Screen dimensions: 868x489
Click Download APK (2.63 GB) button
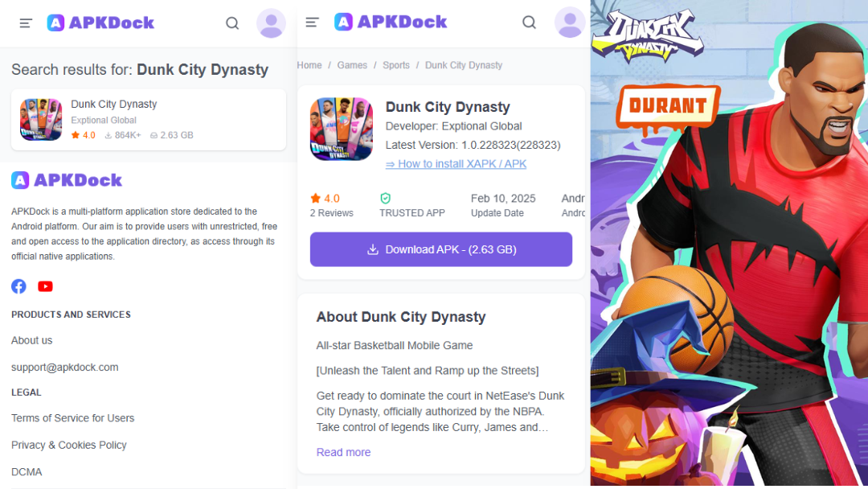coord(441,249)
